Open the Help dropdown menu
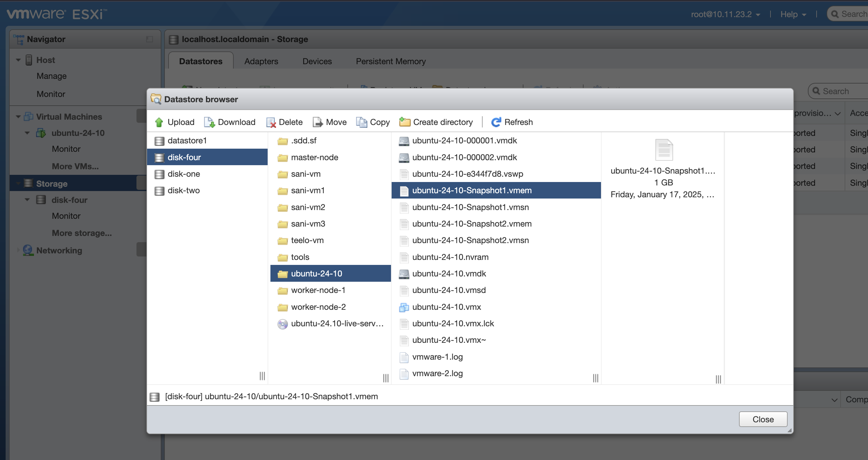Screen dimensions: 868x460 tap(793, 14)
